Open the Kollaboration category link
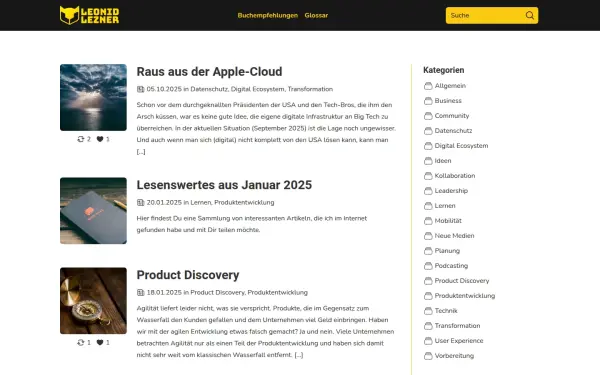Screen dimensions: 600x375 pyautogui.click(x=455, y=176)
